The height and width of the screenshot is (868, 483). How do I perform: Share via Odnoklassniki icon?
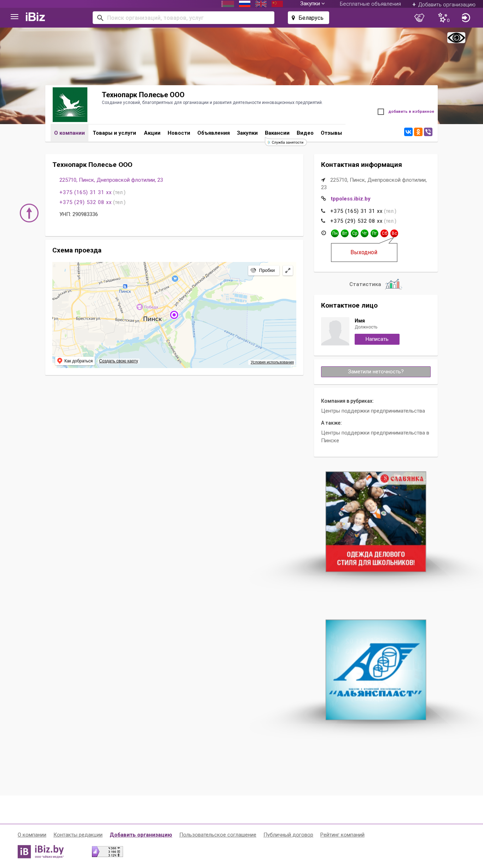click(x=418, y=132)
